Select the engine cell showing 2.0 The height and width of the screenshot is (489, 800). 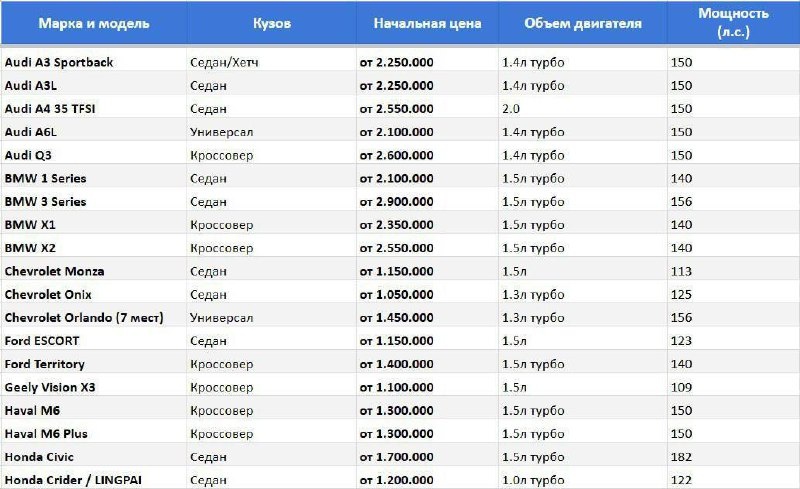pyautogui.click(x=583, y=109)
